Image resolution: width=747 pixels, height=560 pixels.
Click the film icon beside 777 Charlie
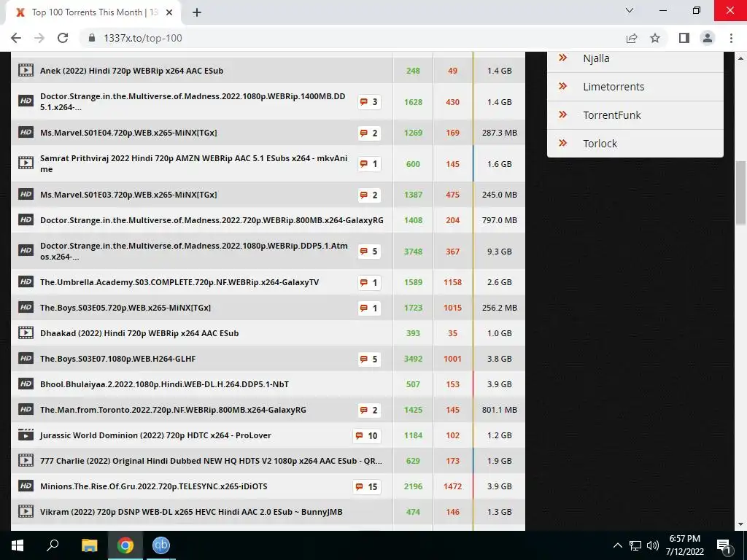pyautogui.click(x=26, y=461)
